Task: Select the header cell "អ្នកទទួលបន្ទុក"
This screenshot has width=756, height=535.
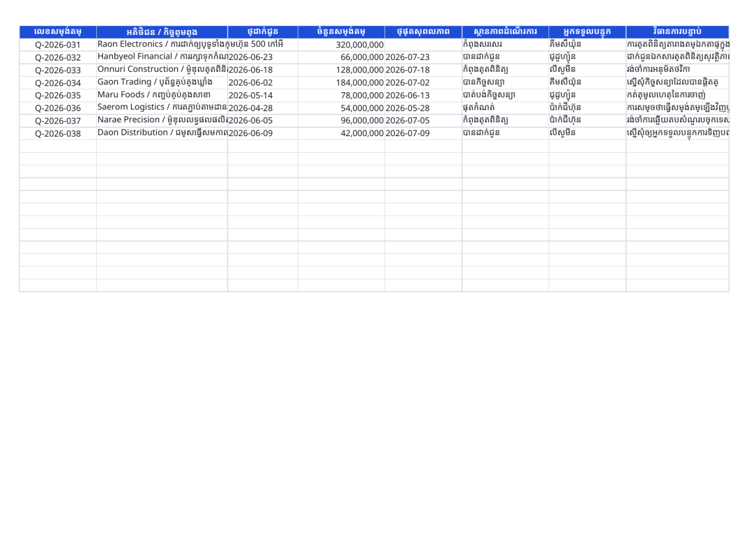Action: pos(587,32)
